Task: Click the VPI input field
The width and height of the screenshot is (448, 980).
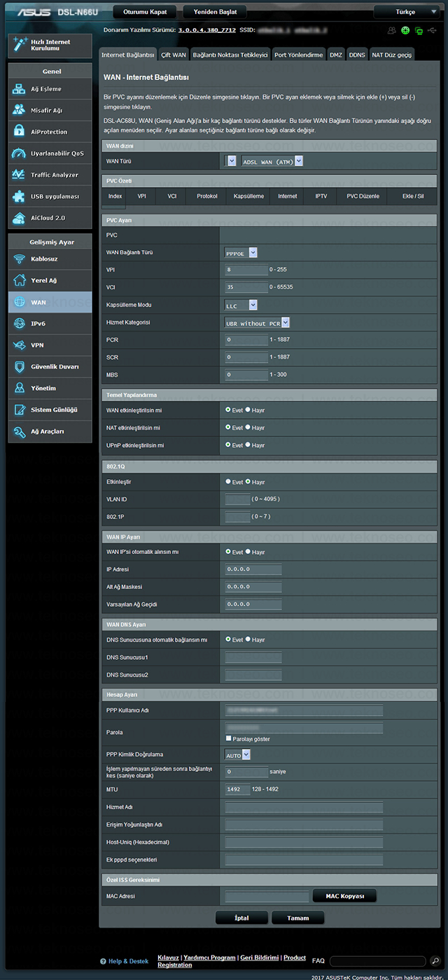Action: click(246, 270)
